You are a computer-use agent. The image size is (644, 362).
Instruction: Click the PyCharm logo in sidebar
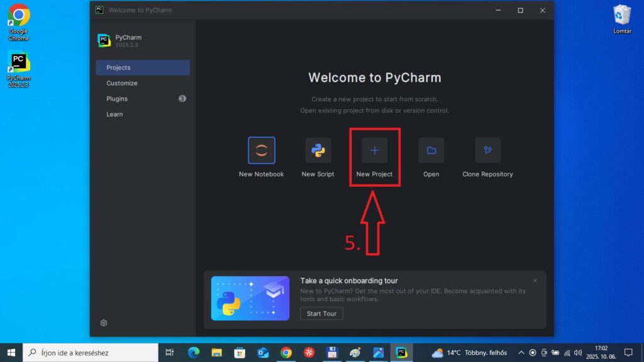[x=104, y=41]
